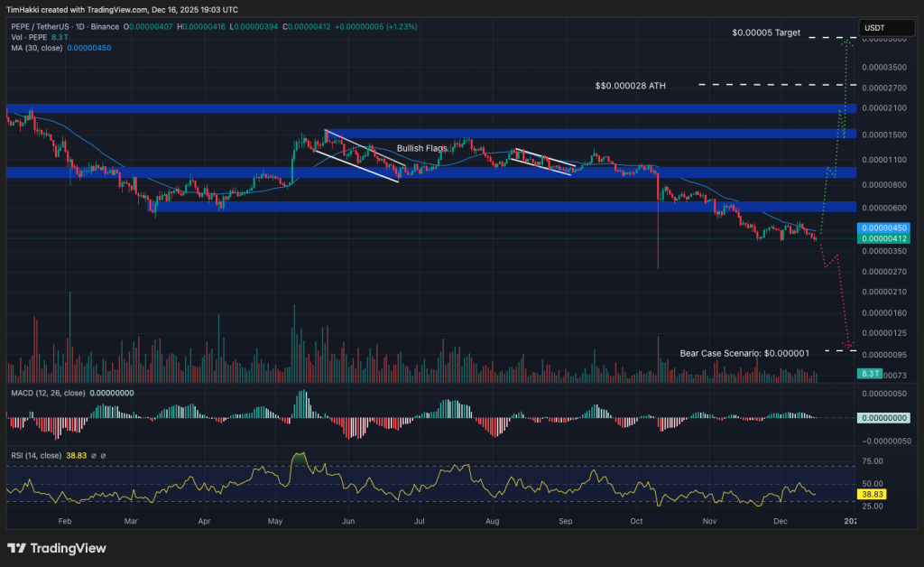Click the Oct marker on time axis
Screen dimensions: 924x567
[637, 521]
